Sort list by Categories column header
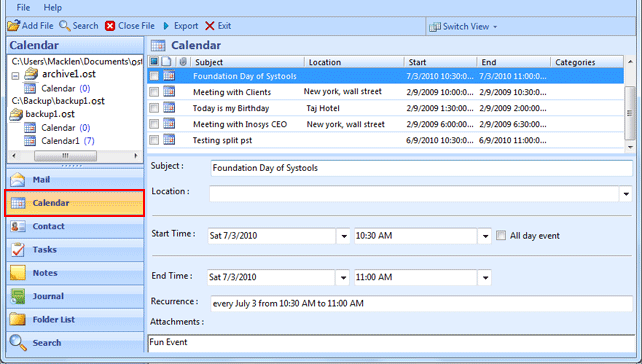Viewport: 642px width, 364px height. tap(587, 62)
